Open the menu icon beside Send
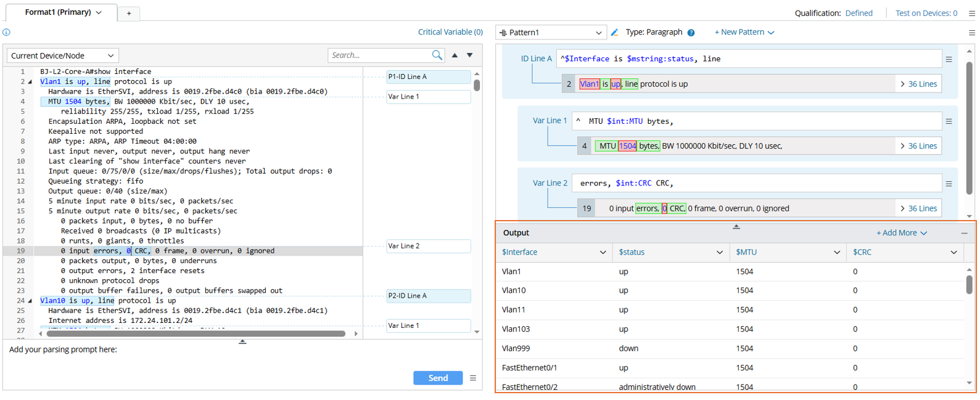 [x=473, y=378]
